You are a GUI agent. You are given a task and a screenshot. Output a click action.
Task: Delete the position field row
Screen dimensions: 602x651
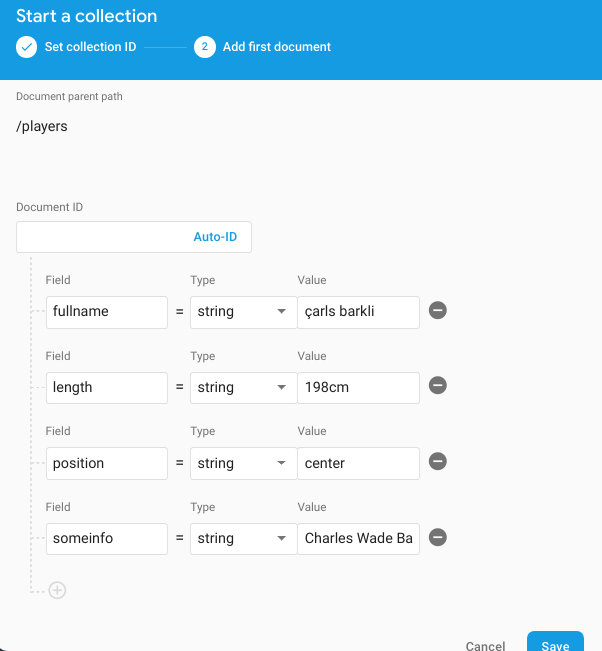437,462
